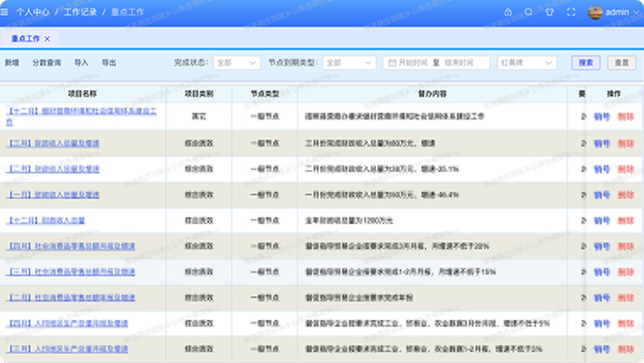Click 销号 for 【三月】人均地区生产总值
644x363 pixels.
602,350
